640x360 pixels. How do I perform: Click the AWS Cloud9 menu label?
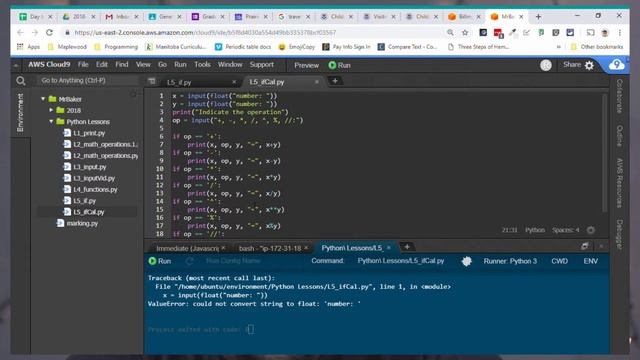(49, 64)
